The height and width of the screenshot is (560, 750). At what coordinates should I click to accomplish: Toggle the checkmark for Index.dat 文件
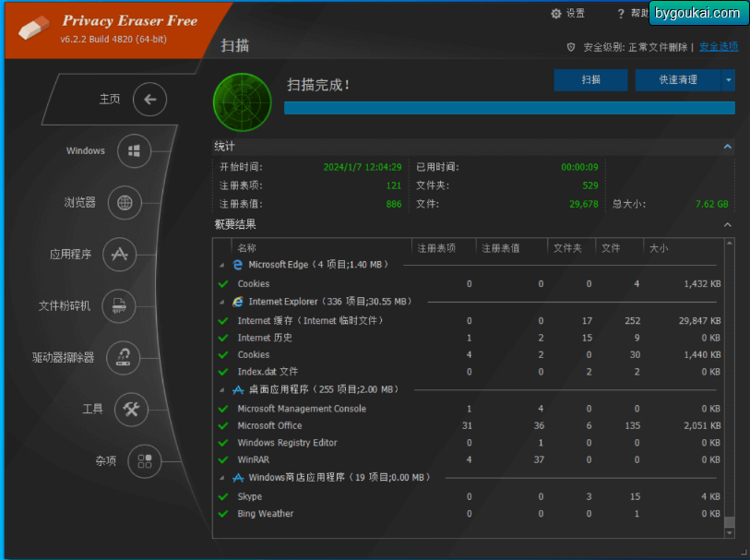[x=223, y=372]
